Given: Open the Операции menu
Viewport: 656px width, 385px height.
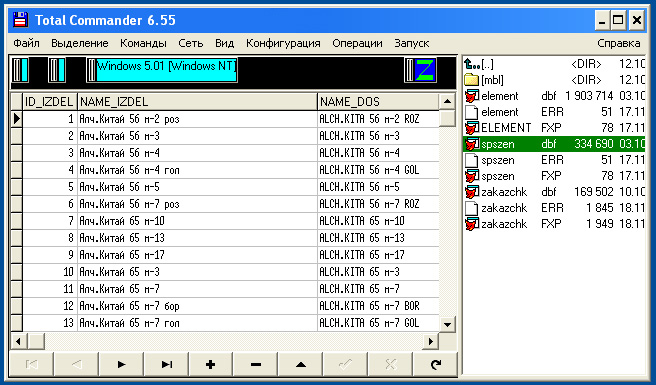Looking at the screenshot, I should (357, 43).
